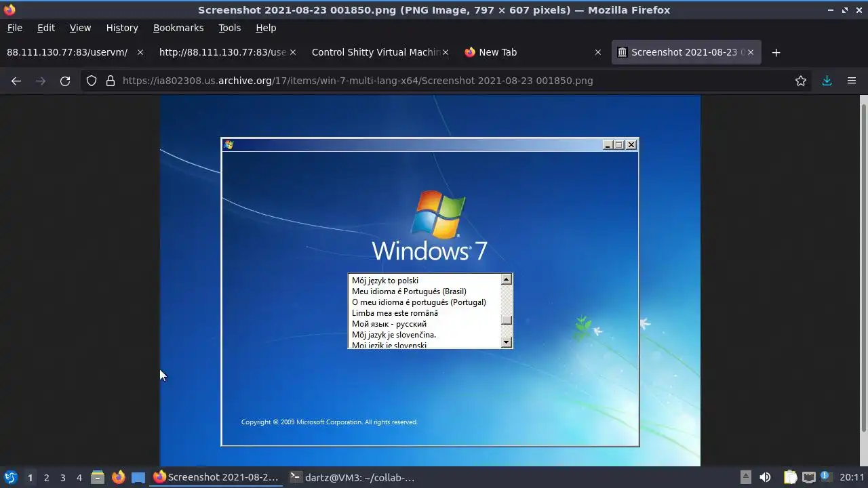Image resolution: width=868 pixels, height=488 pixels.
Task: Open the History menu
Action: 122,28
